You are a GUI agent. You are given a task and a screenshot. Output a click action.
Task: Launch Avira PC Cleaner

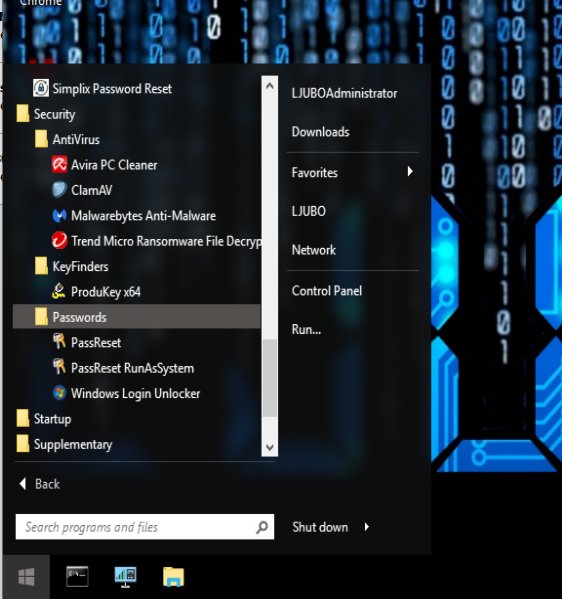pos(105,165)
